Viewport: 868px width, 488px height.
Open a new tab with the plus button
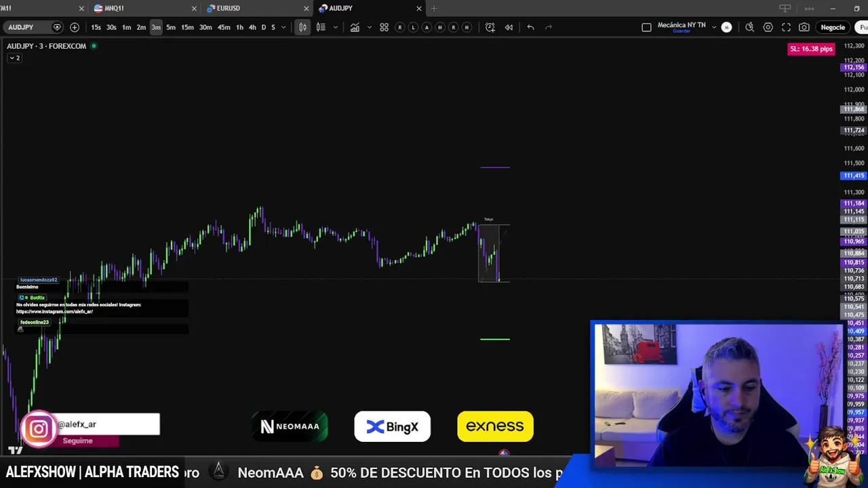(x=434, y=8)
